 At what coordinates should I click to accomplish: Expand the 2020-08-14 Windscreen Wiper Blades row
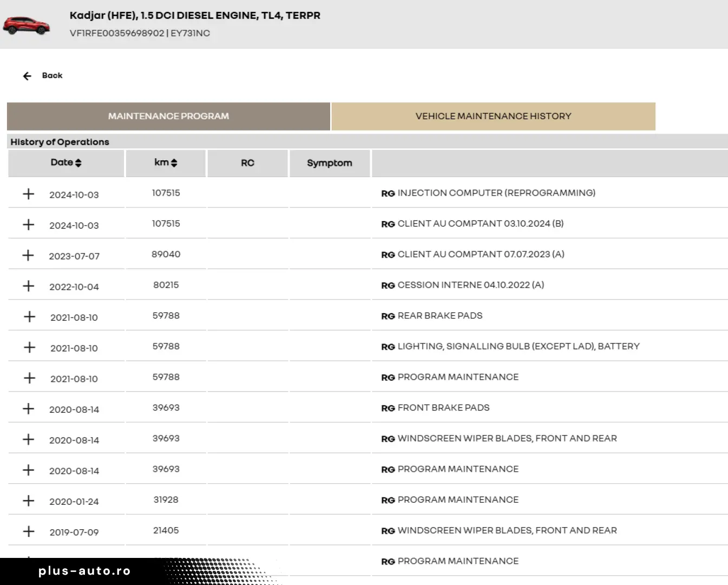(29, 439)
